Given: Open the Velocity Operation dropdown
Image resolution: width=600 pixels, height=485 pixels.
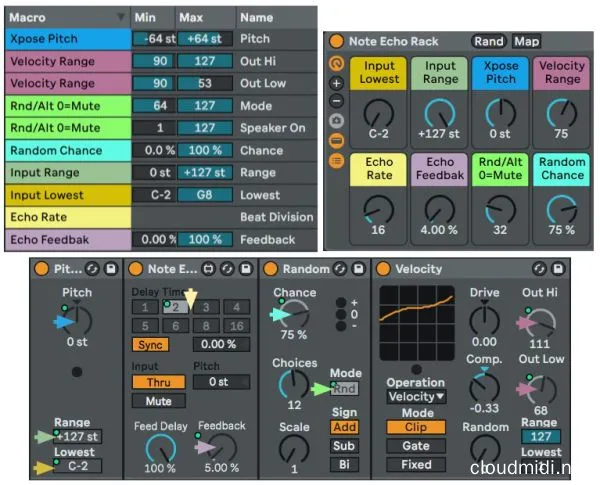Looking at the screenshot, I should pos(416,397).
